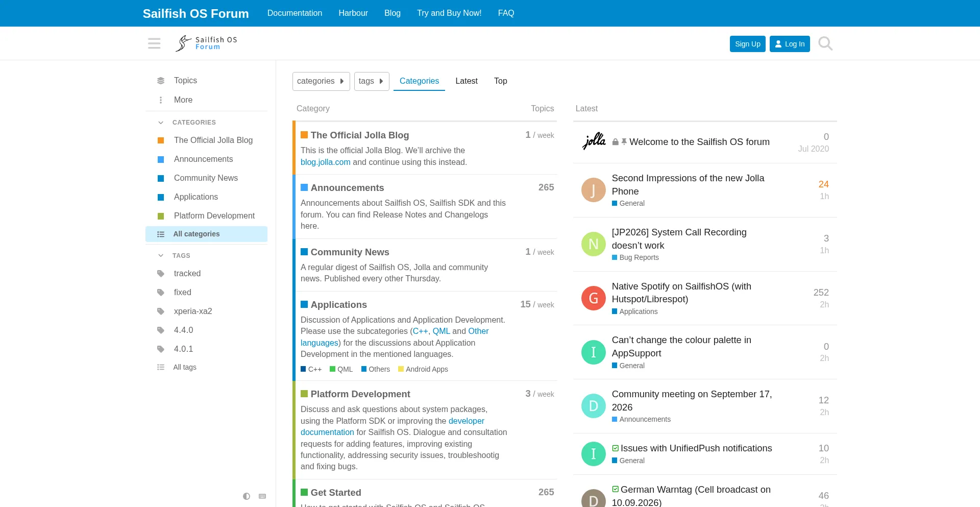Open the D avatar for Community meeting topic

click(594, 406)
